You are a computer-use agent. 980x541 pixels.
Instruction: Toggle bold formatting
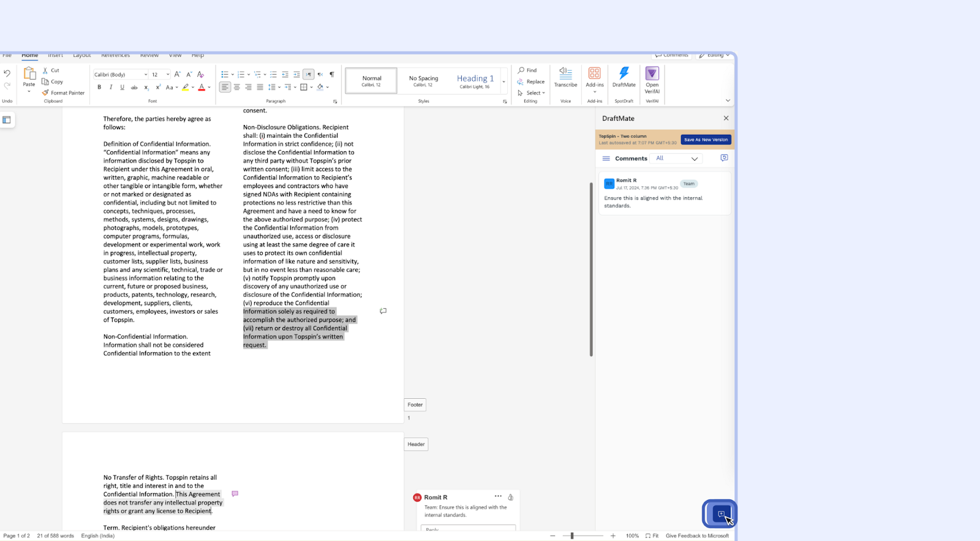point(99,88)
